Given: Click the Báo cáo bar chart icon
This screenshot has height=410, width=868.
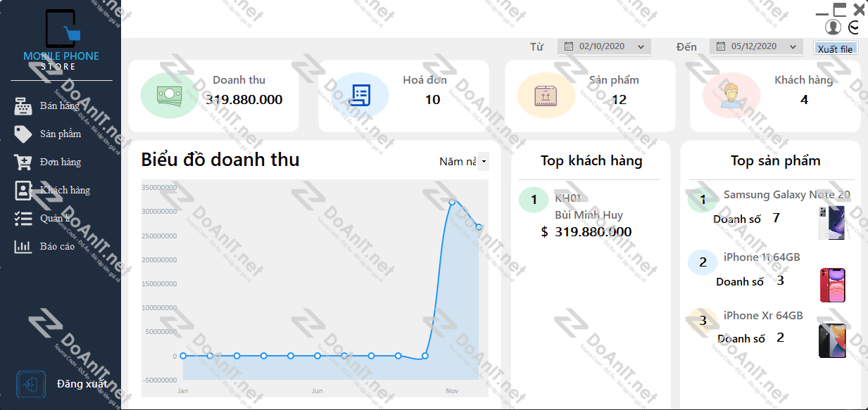Looking at the screenshot, I should (x=23, y=247).
